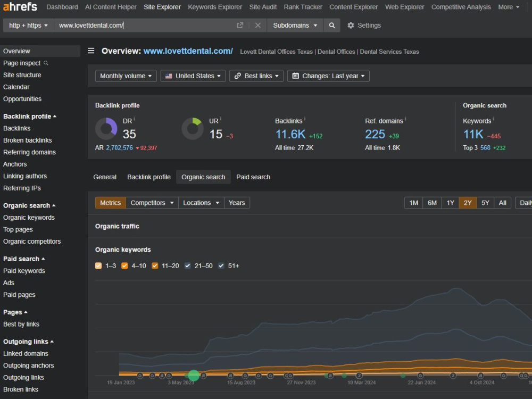Open Content Explorer
Viewport: 532px width, 399px height.
[x=354, y=7]
